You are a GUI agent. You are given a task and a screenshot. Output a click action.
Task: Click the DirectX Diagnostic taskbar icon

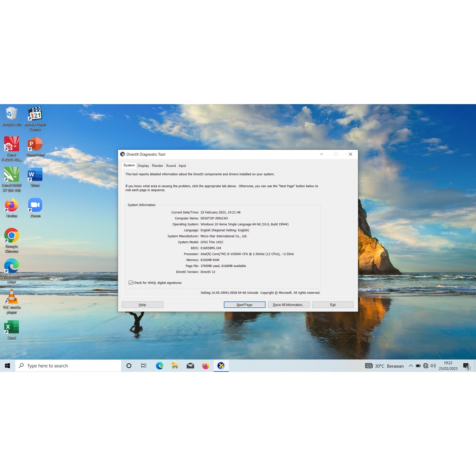[x=221, y=366]
